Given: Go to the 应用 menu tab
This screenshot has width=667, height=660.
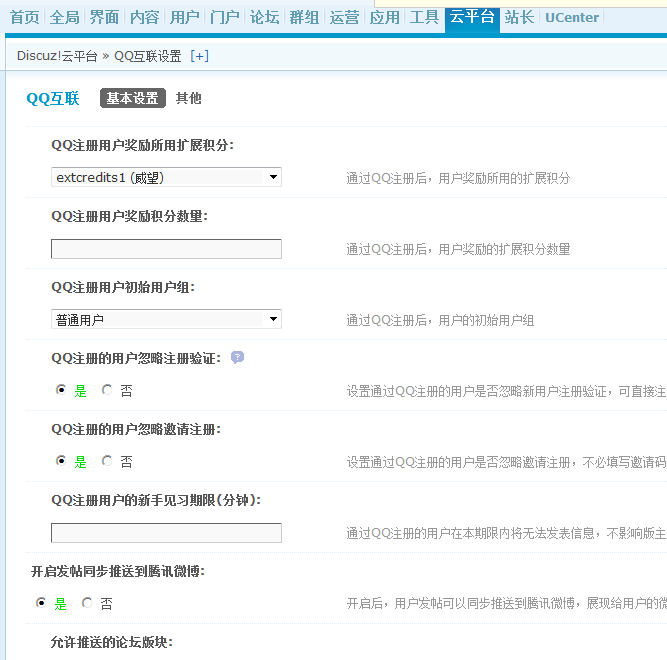Looking at the screenshot, I should click(384, 17).
